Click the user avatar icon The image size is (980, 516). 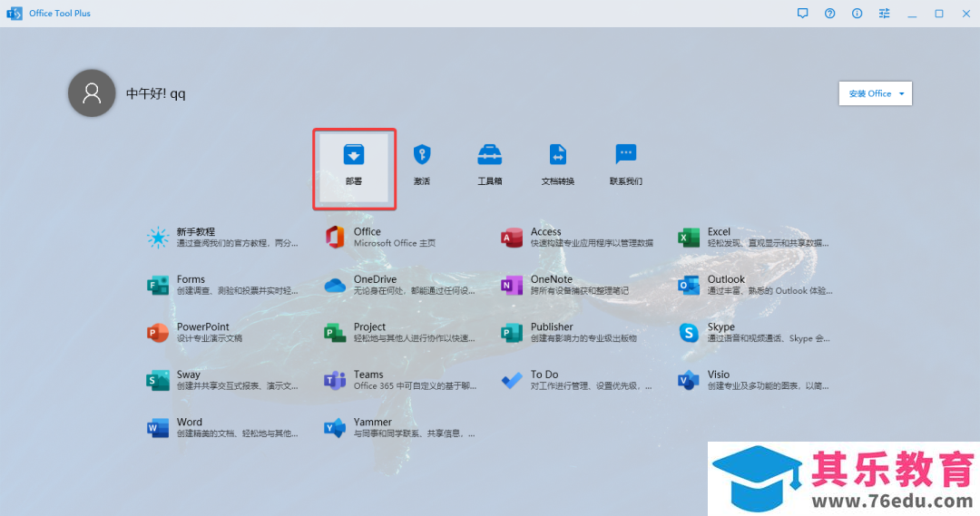pos(92,93)
